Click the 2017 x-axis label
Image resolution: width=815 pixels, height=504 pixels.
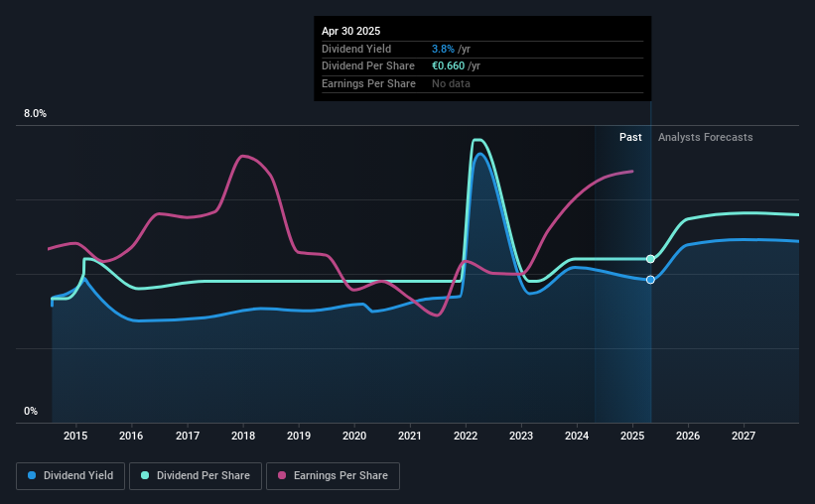coord(187,436)
